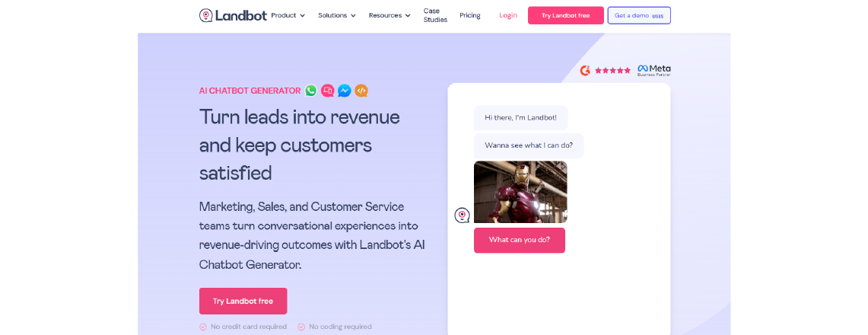
Task: Select the blue Messenger icon
Action: (x=345, y=91)
